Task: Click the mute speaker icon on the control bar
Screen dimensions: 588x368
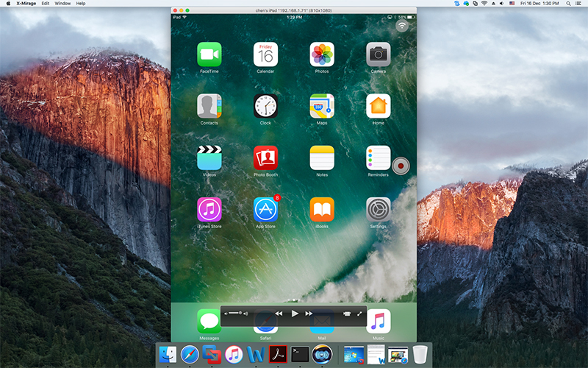Action: click(x=226, y=314)
